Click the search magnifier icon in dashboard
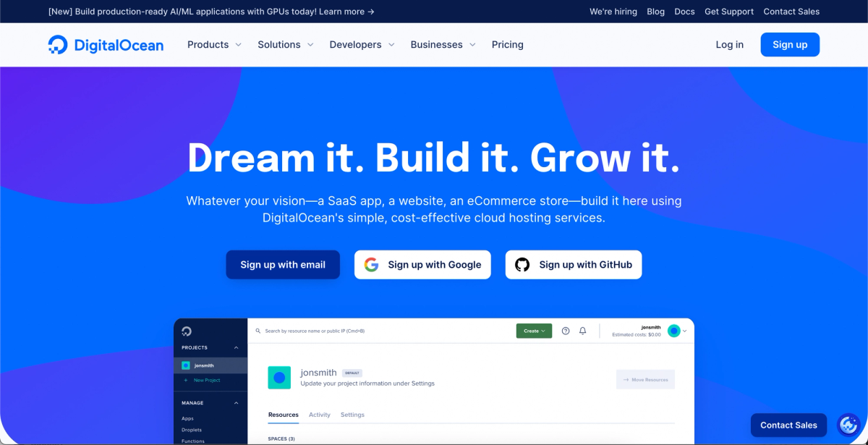The image size is (868, 445). click(258, 331)
